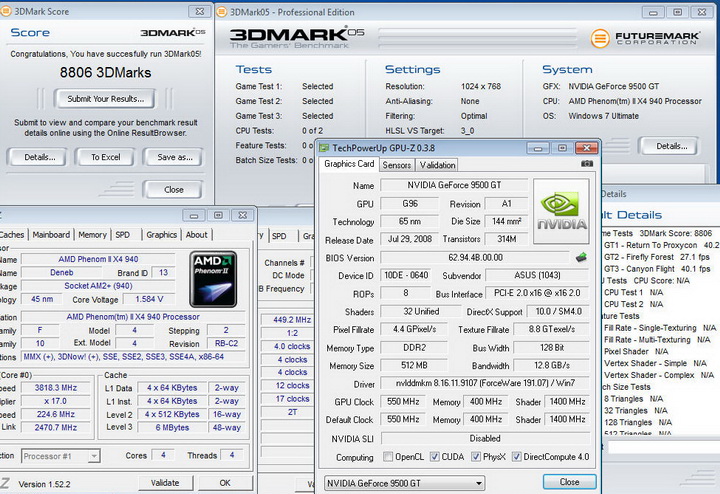Maximize the 3DMark05 Professional Edition window
This screenshot has width=720, height=494.
[x=677, y=12]
